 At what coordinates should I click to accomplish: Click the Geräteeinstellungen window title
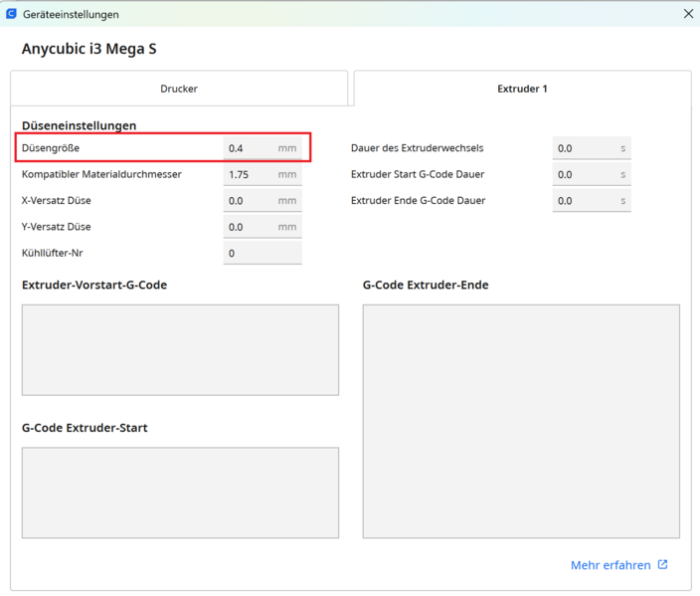(71, 14)
